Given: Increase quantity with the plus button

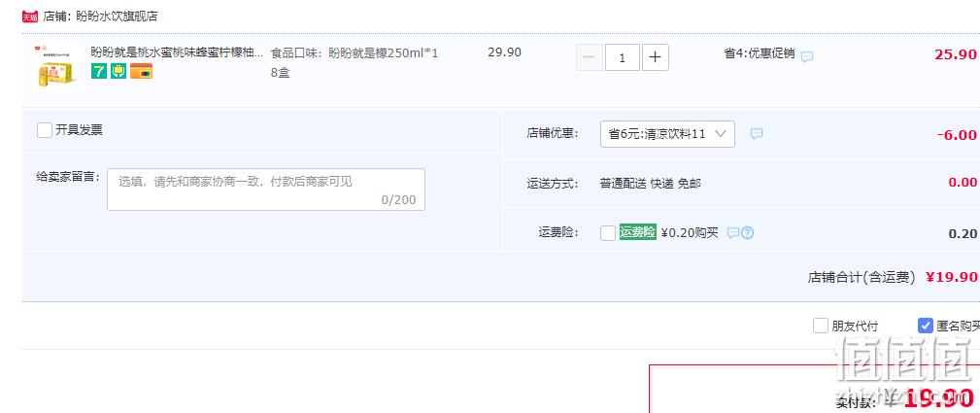Looking at the screenshot, I should pos(655,57).
